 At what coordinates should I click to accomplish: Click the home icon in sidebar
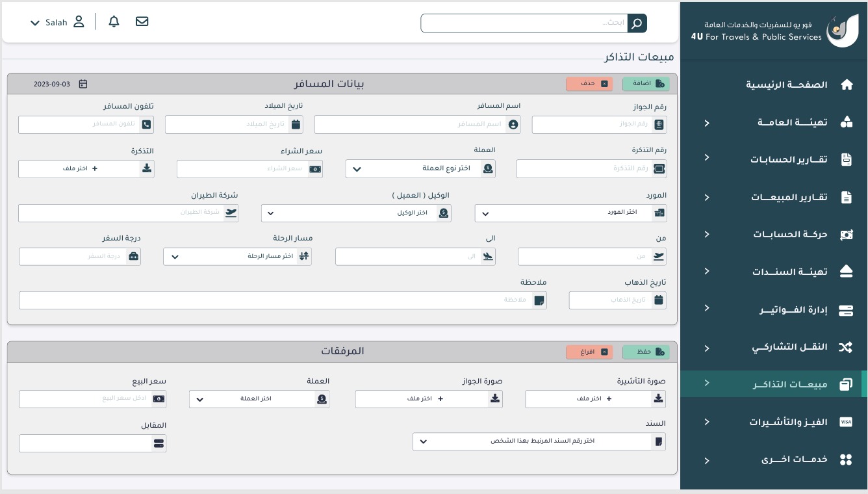click(x=846, y=84)
